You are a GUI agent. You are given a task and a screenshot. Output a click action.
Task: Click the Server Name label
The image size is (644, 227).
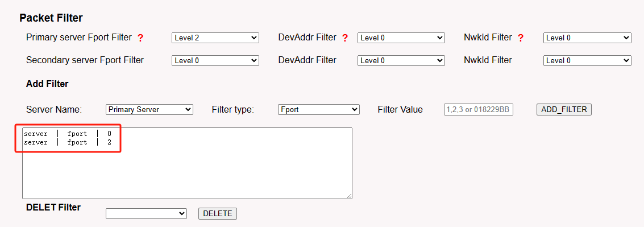[54, 110]
